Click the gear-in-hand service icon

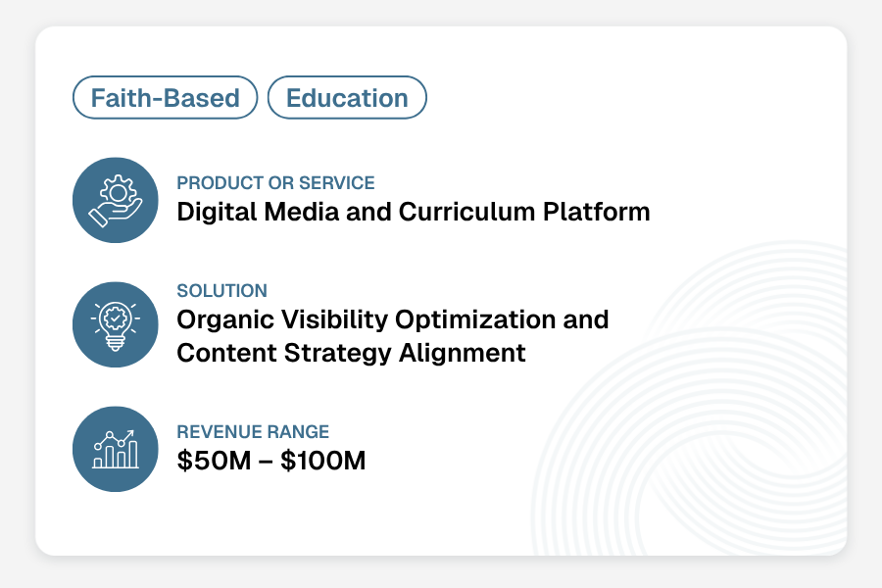[116, 200]
